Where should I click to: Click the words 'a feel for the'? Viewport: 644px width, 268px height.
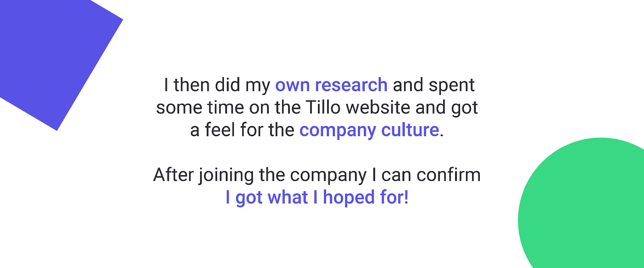click(x=242, y=130)
